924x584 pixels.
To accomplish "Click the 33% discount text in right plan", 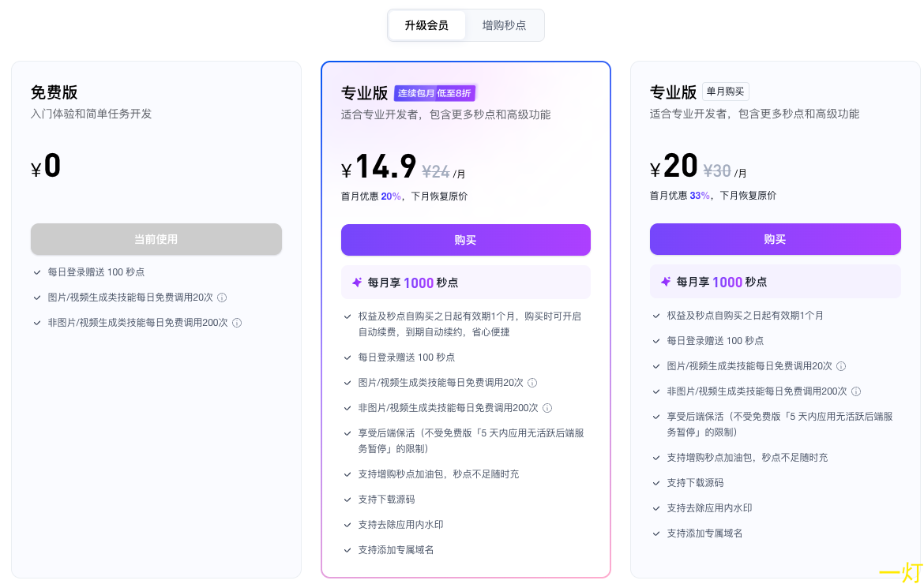I will 700,196.
